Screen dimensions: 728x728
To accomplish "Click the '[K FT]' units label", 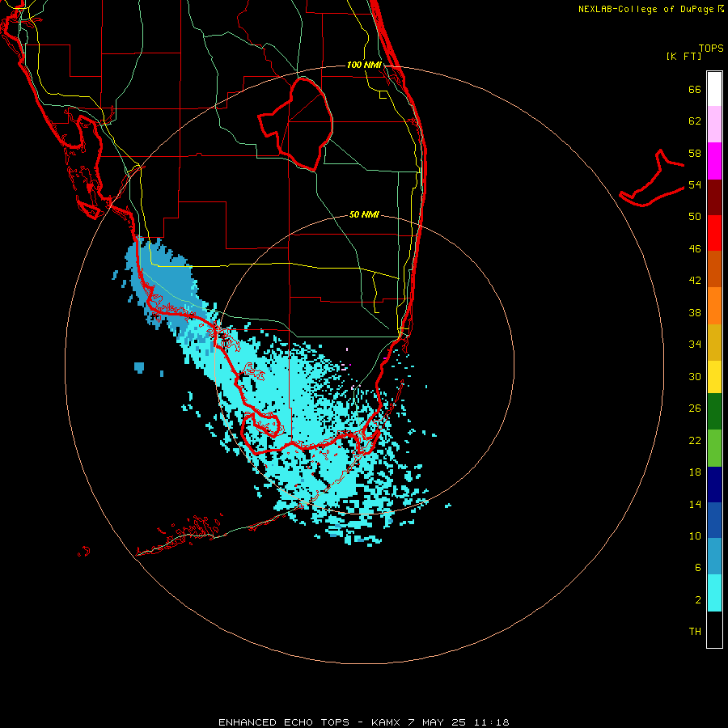I will pos(684,56).
